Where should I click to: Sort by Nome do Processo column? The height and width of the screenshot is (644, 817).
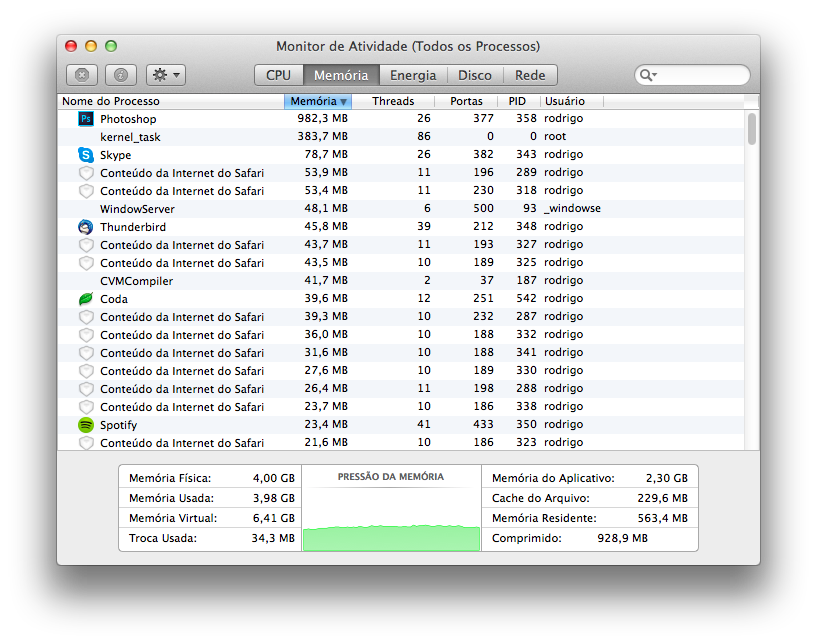pyautogui.click(x=171, y=101)
